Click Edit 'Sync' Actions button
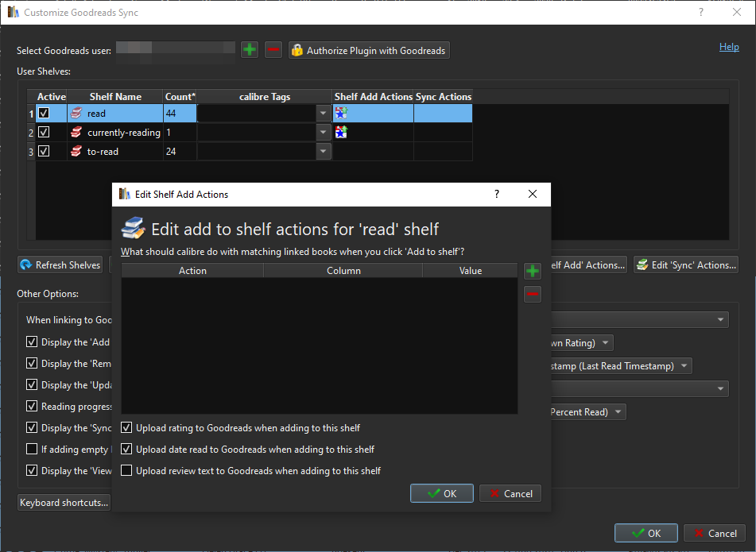 click(686, 265)
